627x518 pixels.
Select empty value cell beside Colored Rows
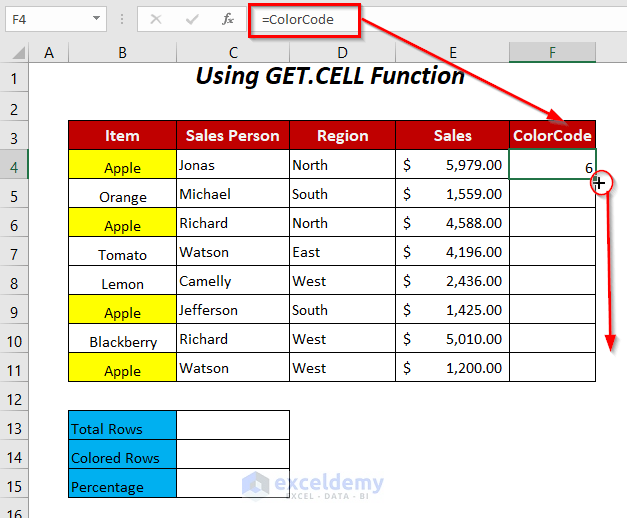233,454
